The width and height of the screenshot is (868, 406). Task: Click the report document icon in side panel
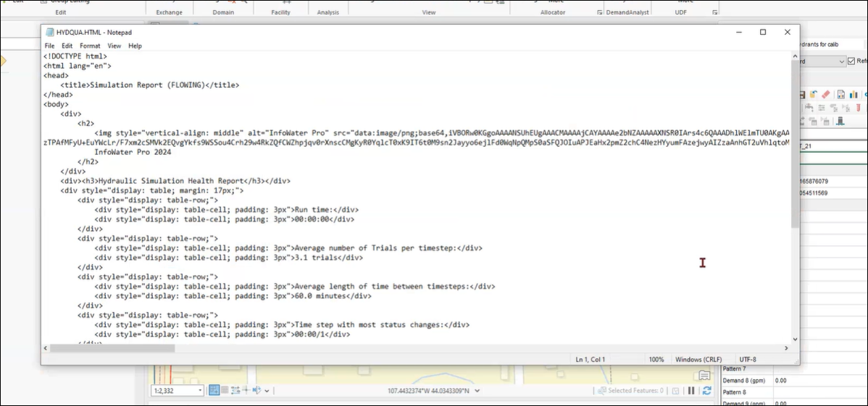pos(841,95)
